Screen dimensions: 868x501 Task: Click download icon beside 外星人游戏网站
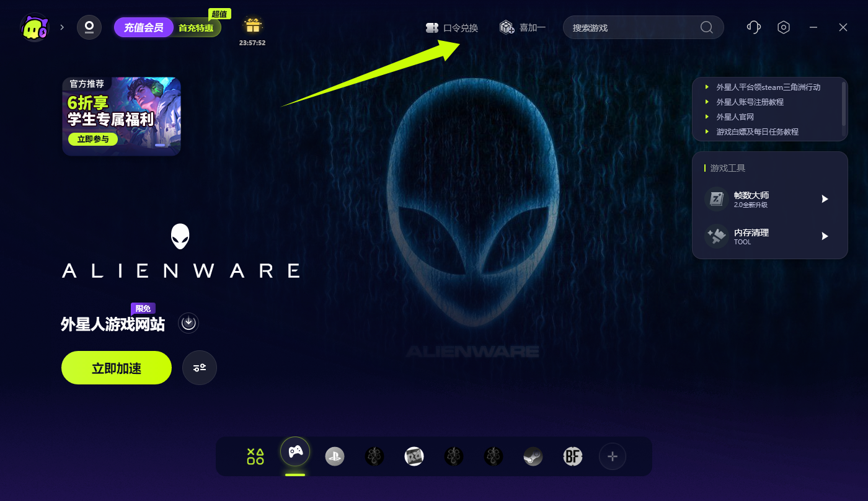(x=188, y=323)
